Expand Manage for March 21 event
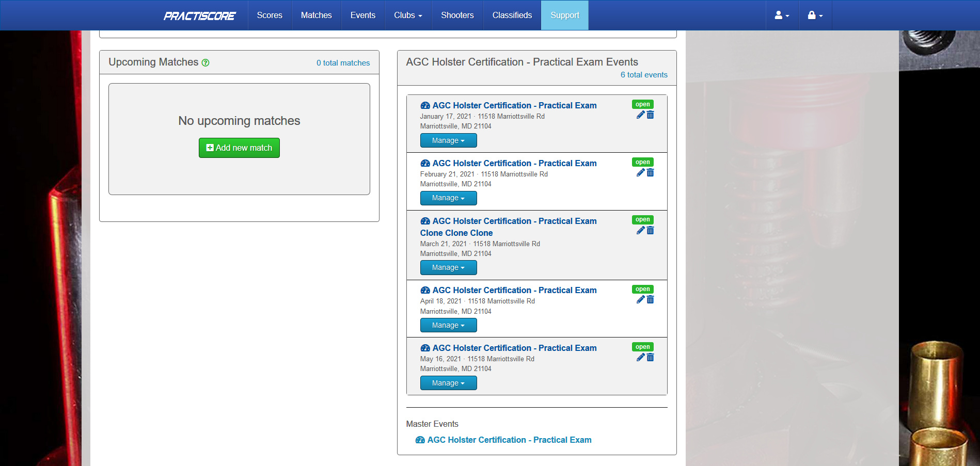 pos(448,268)
